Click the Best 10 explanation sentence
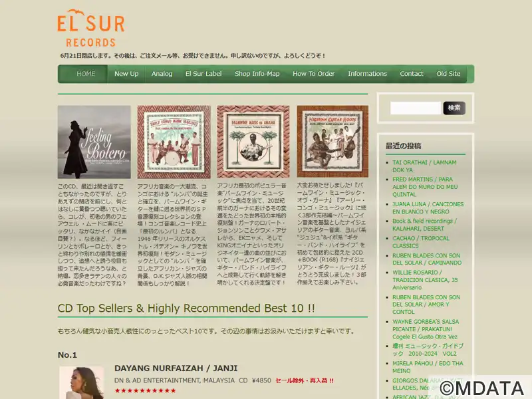The width and height of the screenshot is (532, 399). [206, 331]
